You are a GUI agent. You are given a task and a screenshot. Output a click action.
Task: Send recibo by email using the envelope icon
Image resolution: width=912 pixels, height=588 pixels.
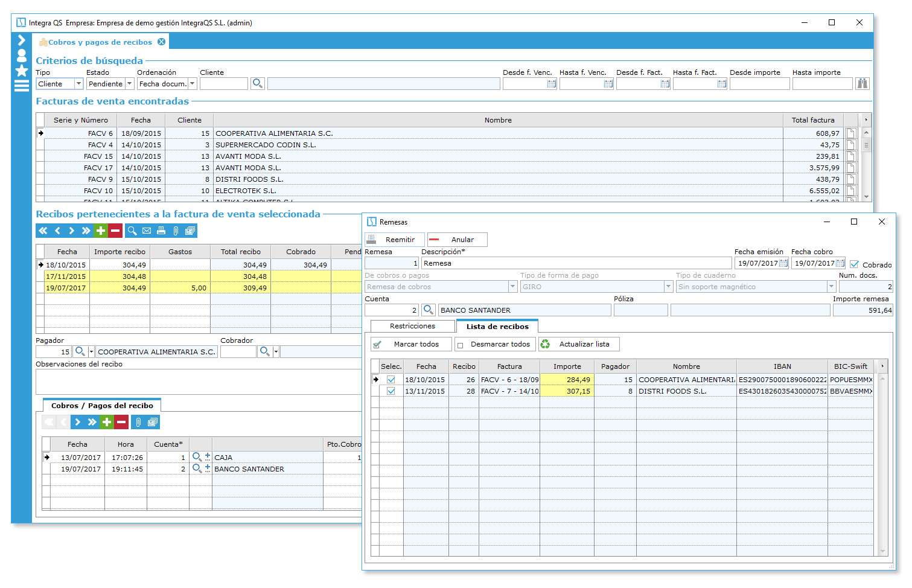[147, 231]
